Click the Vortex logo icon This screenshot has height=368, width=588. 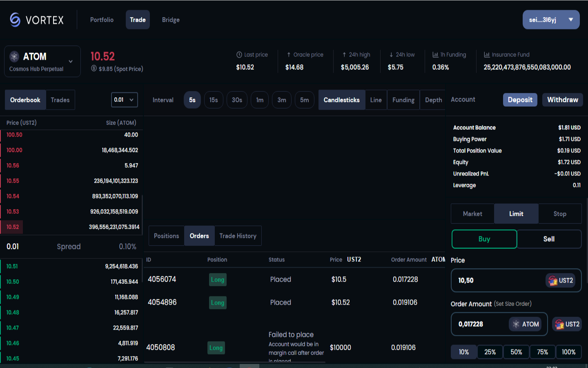(15, 20)
